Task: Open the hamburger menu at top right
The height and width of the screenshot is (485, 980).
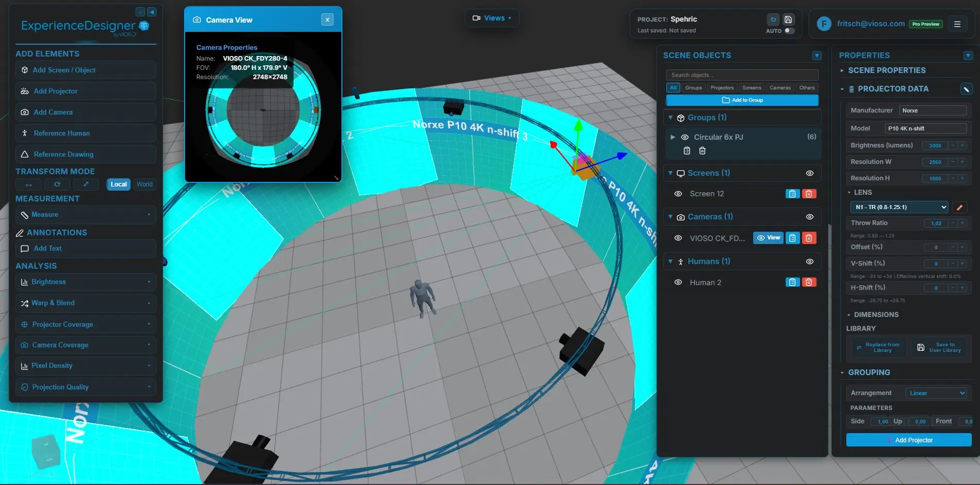Action: 957,24
